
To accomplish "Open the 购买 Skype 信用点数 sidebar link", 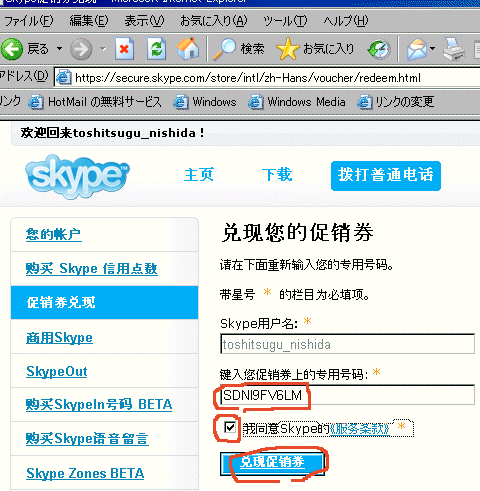I will point(92,269).
